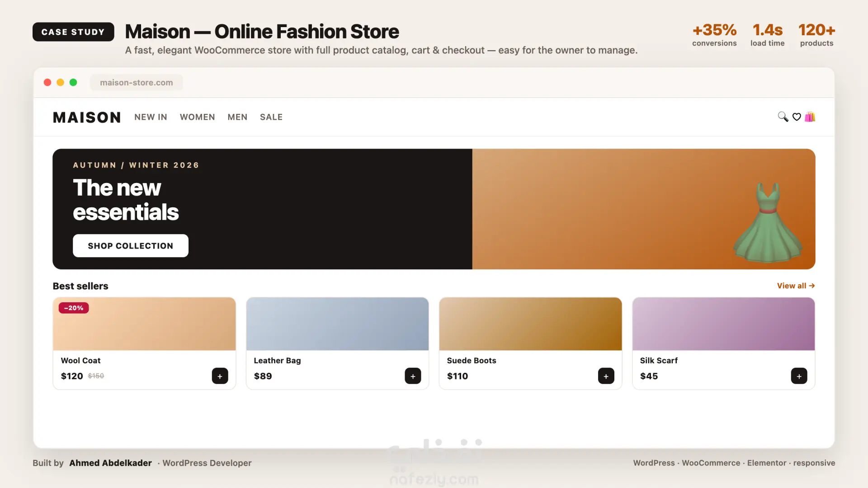
Task: Open the Wool Coat product image
Action: pyautogui.click(x=144, y=324)
